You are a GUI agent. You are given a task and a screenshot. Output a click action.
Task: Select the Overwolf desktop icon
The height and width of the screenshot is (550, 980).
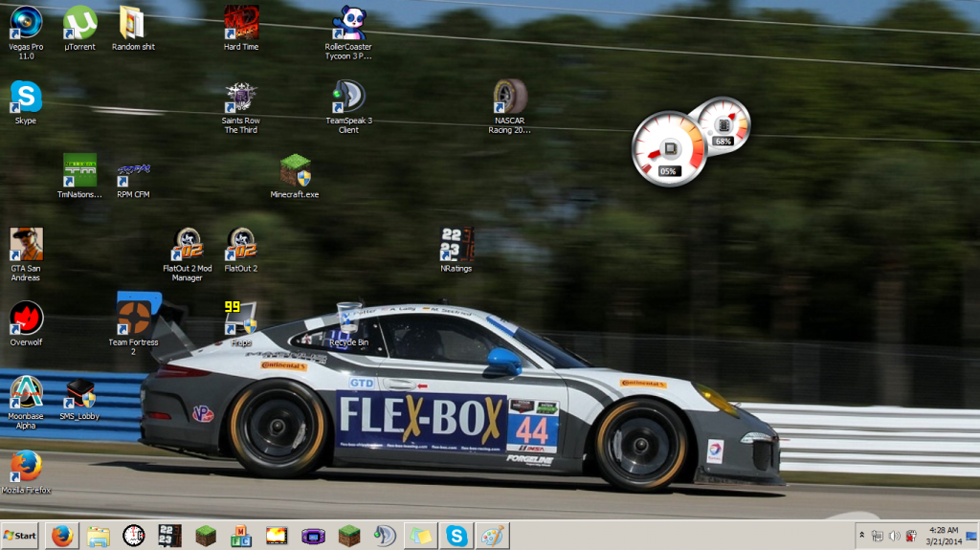click(x=26, y=323)
